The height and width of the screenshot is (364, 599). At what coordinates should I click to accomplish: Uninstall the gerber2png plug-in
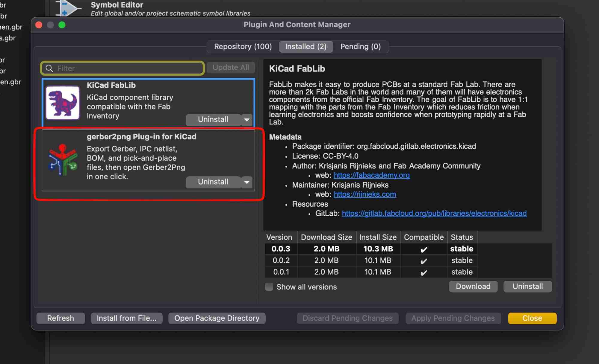click(x=213, y=182)
